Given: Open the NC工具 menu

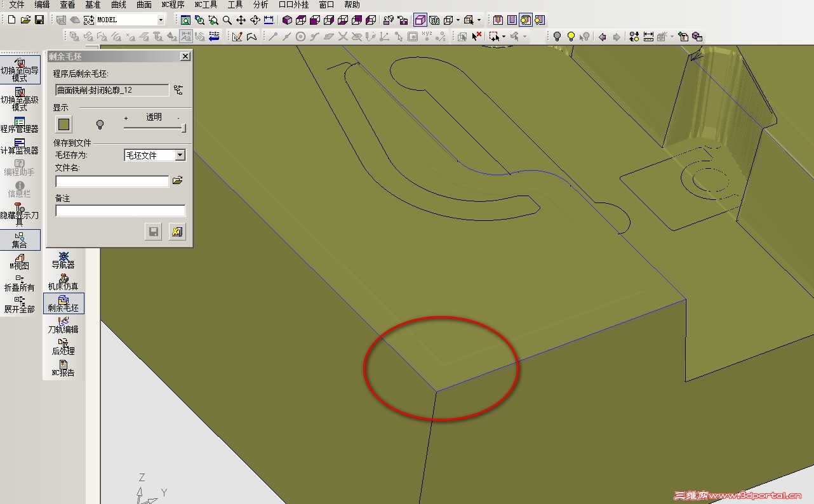Looking at the screenshot, I should pyautogui.click(x=206, y=4).
